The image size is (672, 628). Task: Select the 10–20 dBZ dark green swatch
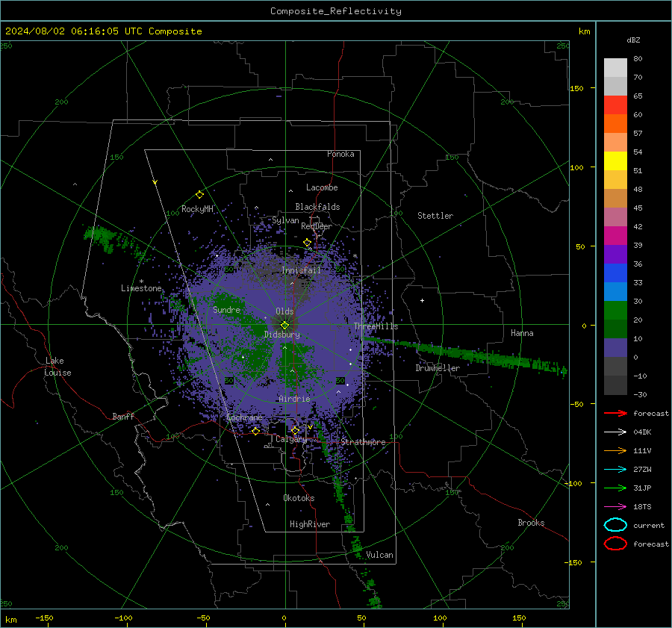click(615, 329)
